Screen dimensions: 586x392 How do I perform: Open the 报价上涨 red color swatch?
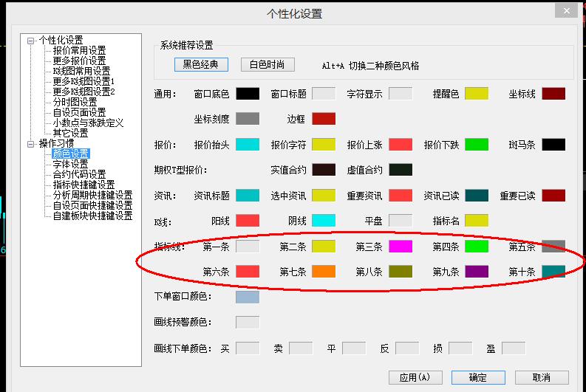pyautogui.click(x=401, y=145)
